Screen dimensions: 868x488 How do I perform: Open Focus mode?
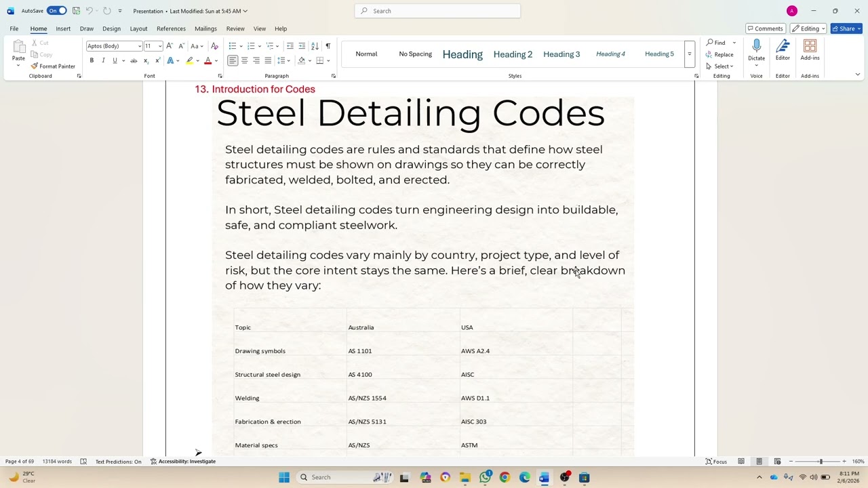tap(716, 462)
